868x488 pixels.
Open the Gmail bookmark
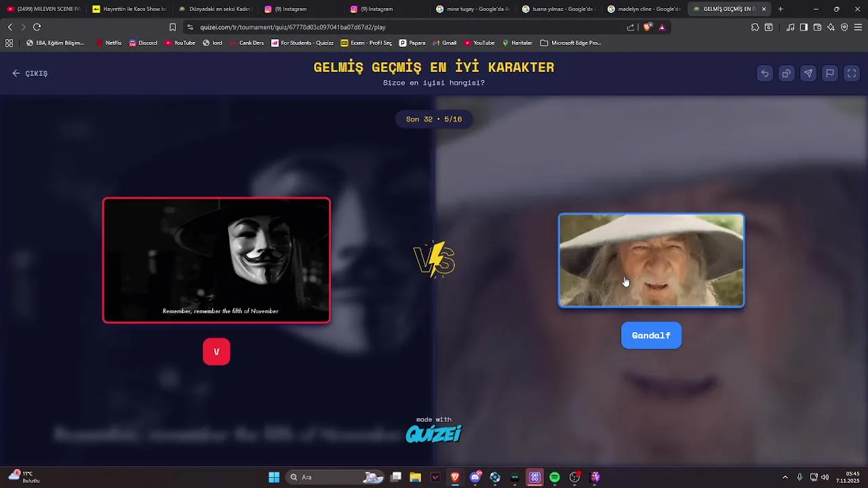coord(444,43)
